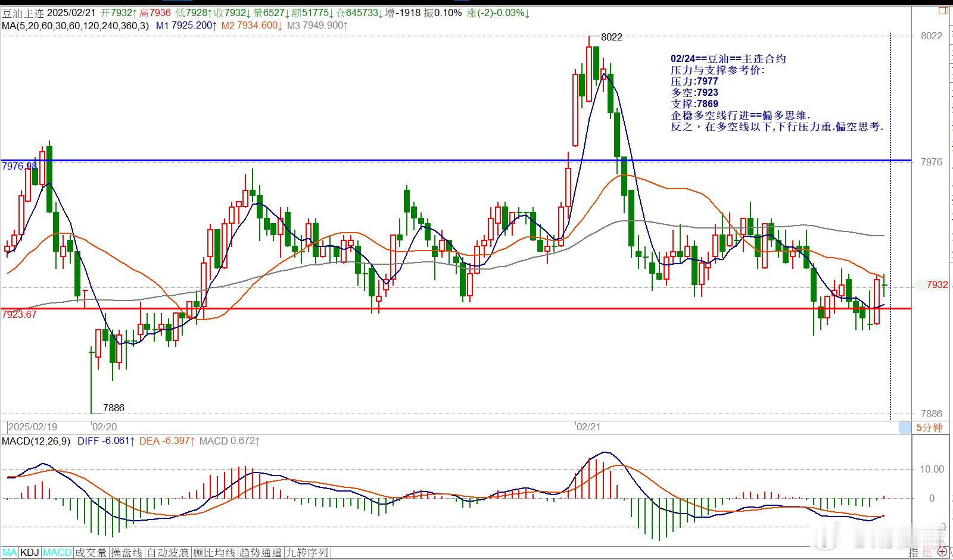Viewport: 953px width, 560px height.
Task: Switch to the 九转序列 indicator tab
Action: [x=307, y=553]
